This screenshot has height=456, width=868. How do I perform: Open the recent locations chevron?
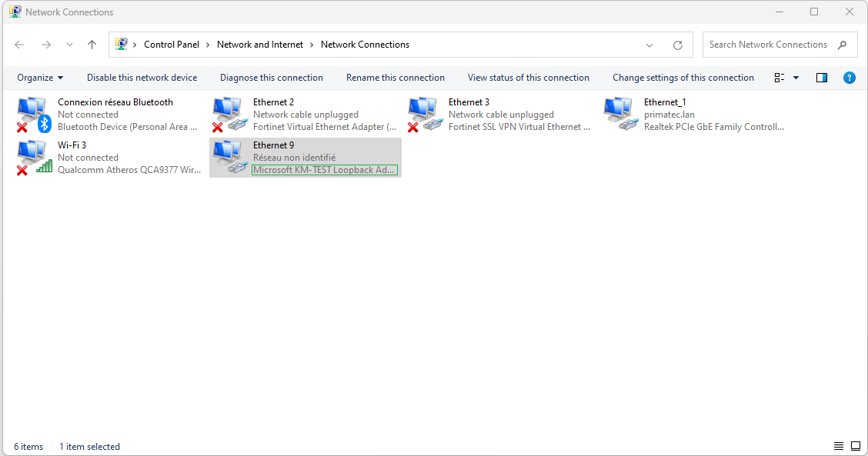[x=69, y=45]
